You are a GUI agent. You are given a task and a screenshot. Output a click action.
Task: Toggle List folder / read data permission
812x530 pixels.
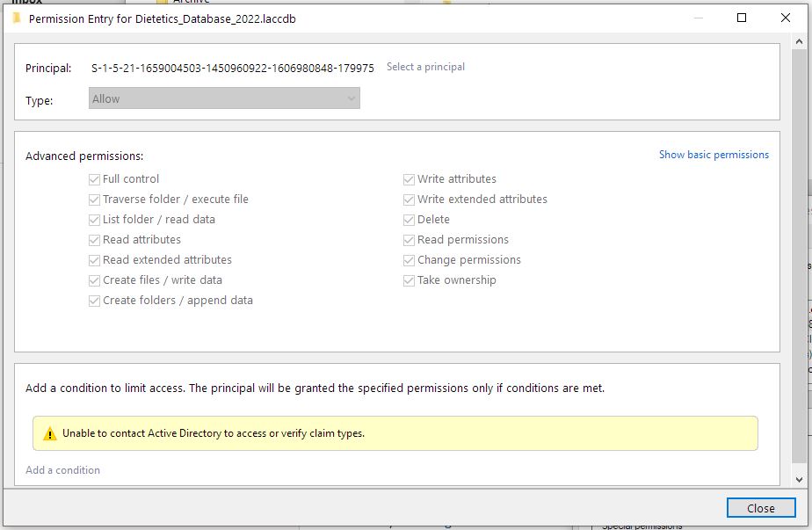[x=93, y=219]
